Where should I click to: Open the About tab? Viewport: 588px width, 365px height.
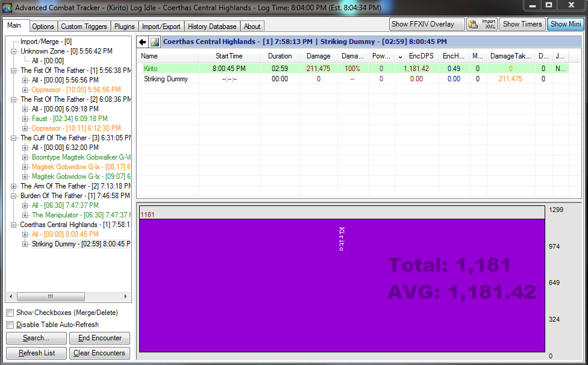(x=252, y=27)
